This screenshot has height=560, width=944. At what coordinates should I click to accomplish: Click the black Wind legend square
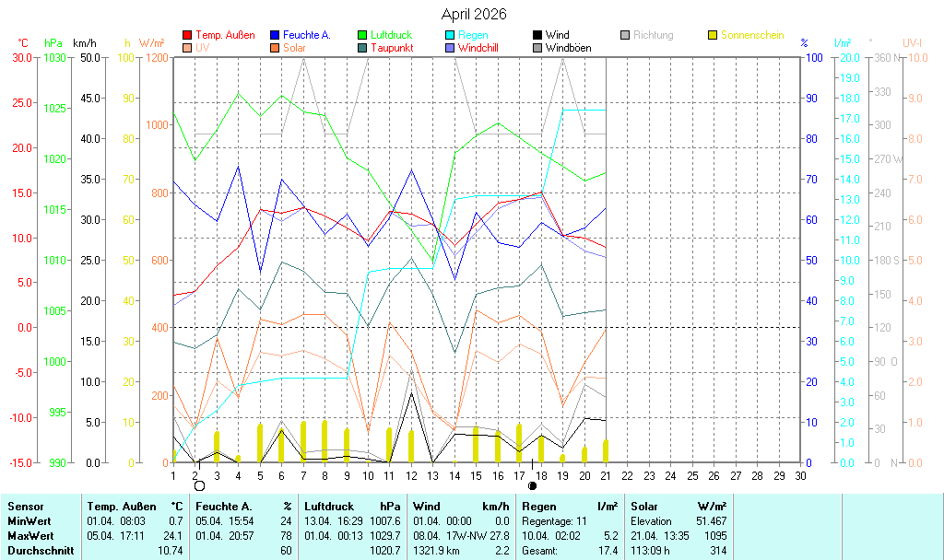(x=538, y=36)
